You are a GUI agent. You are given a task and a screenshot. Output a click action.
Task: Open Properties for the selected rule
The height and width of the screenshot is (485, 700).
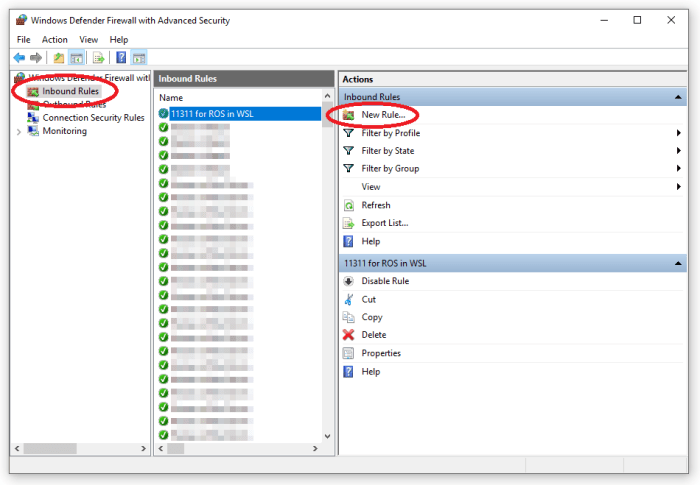pyautogui.click(x=380, y=353)
